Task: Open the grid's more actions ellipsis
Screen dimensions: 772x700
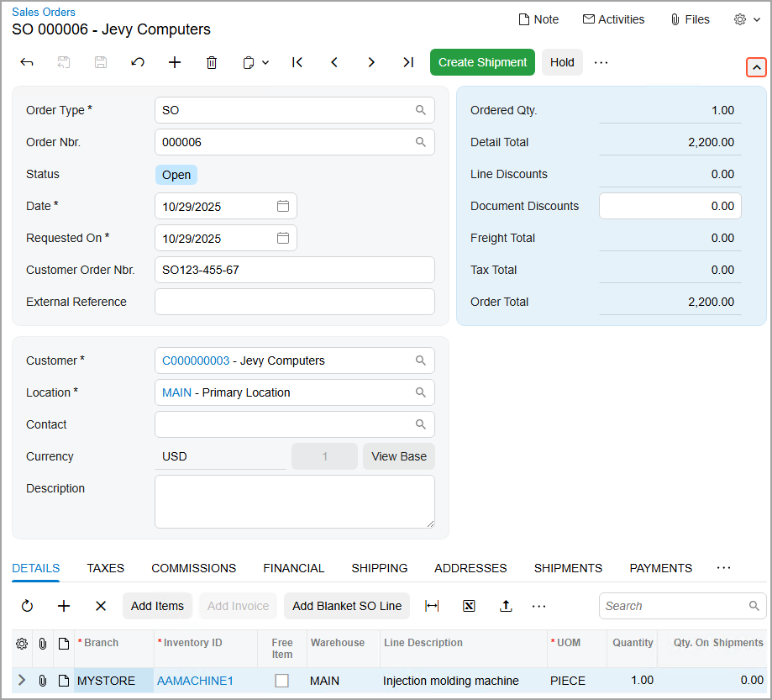Action: [539, 607]
